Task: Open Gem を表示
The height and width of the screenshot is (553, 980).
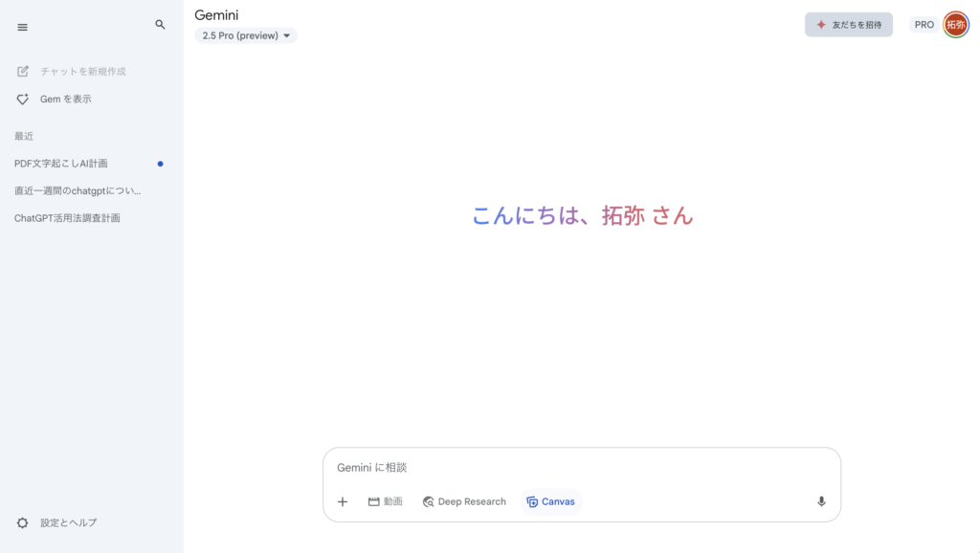Action: click(x=55, y=99)
